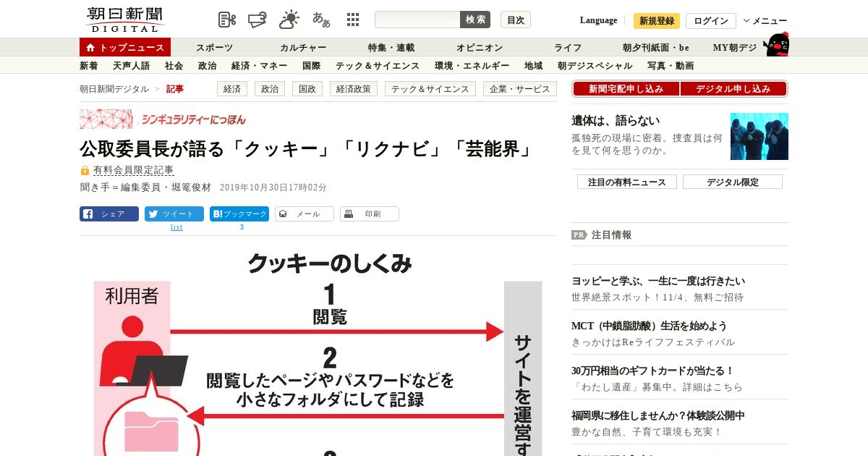
Task: Open the 政治 submenu item
Action: pos(207,66)
